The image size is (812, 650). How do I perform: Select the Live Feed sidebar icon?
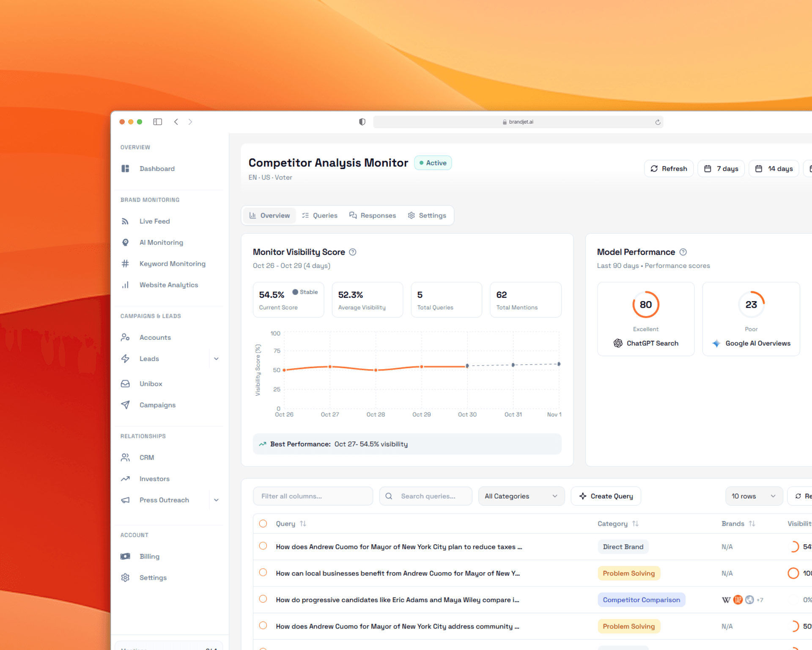[x=125, y=221]
